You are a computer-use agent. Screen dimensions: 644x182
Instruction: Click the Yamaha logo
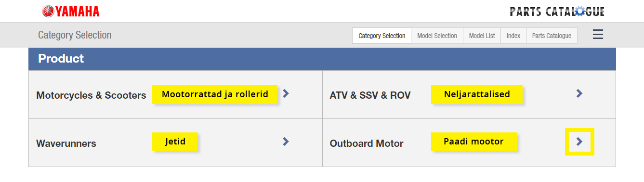pos(71,11)
